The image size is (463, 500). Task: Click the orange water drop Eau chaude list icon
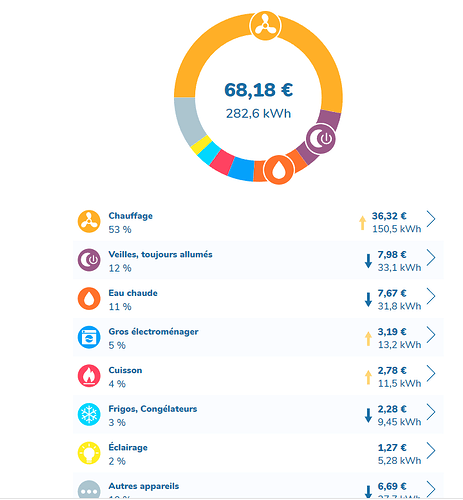point(89,299)
